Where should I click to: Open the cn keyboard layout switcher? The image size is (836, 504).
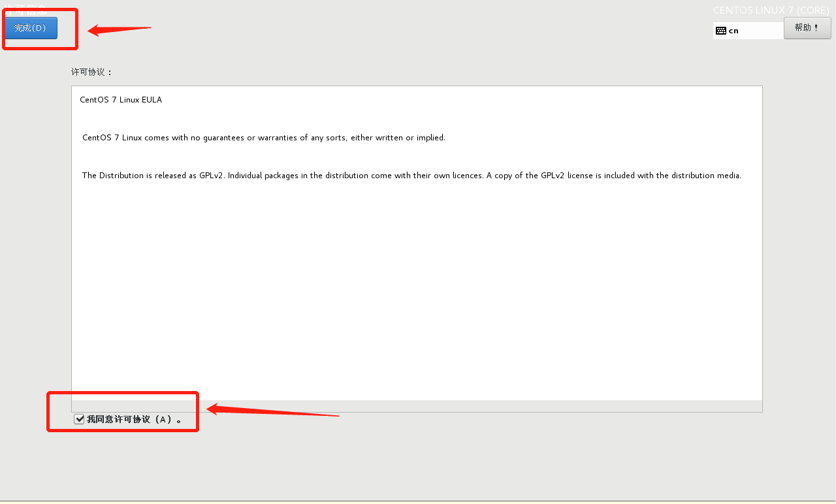click(x=748, y=30)
